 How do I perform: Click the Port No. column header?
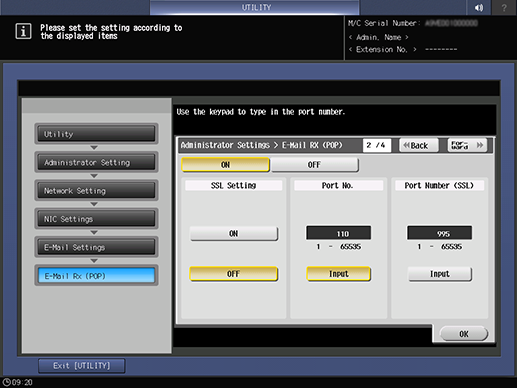(338, 185)
